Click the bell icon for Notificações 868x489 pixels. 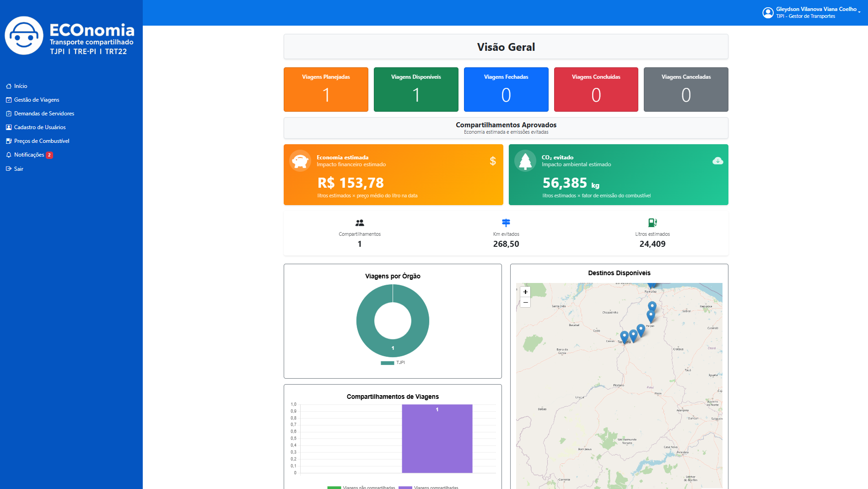pyautogui.click(x=9, y=155)
